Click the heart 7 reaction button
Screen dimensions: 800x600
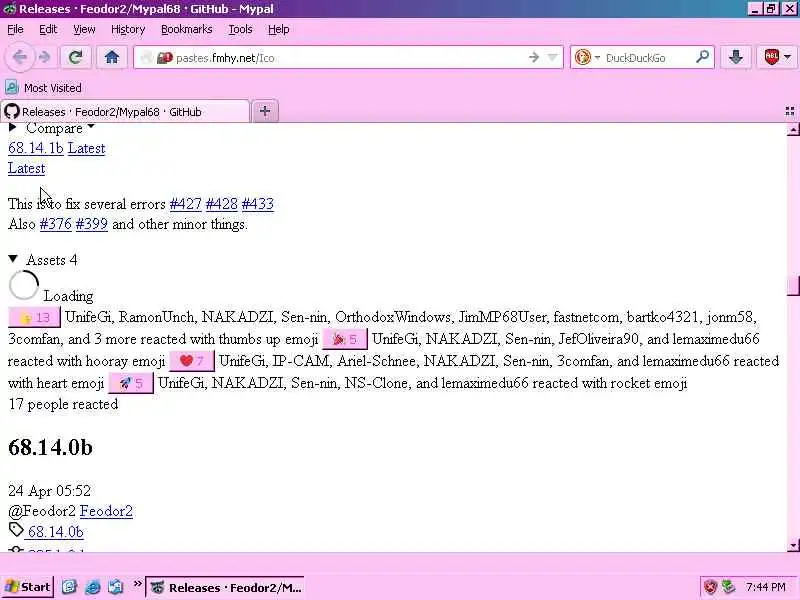pos(192,361)
